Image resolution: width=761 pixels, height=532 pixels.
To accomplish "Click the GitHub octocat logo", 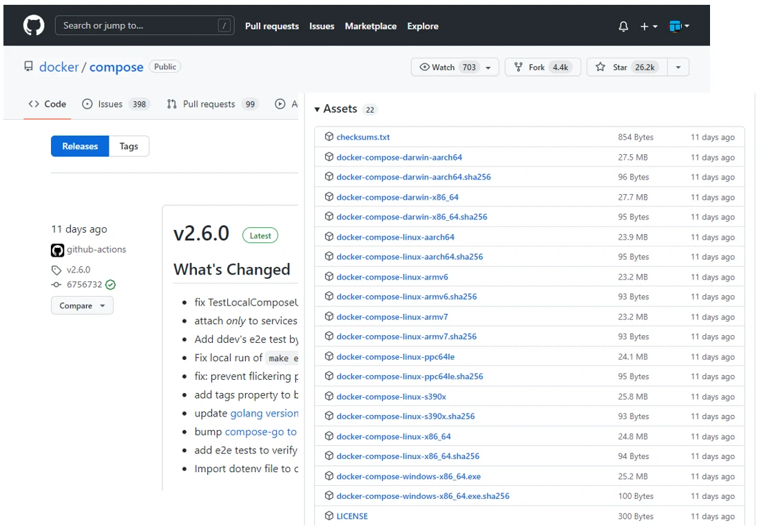I will [34, 26].
